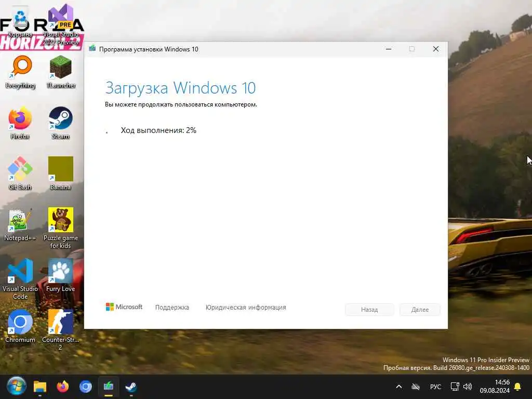Minimize the Windows 10 setup window
The width and height of the screenshot is (532, 399).
389,49
